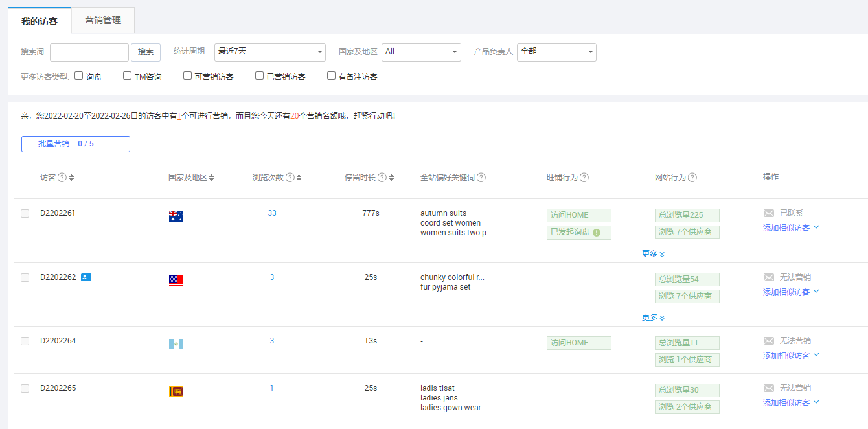Open the help tooltip beside 浏览次数 header
The height and width of the screenshot is (429, 868).
point(290,176)
